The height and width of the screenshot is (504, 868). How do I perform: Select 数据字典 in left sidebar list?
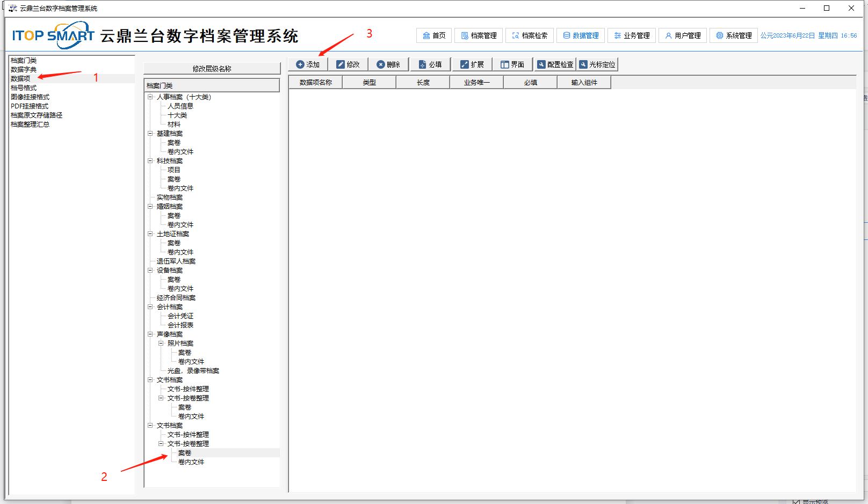point(24,70)
